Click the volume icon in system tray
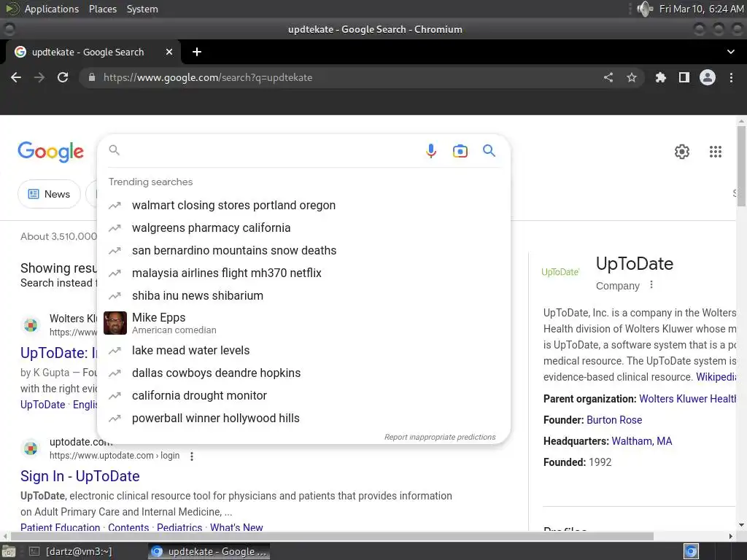The width and height of the screenshot is (747, 560). pyautogui.click(x=644, y=9)
